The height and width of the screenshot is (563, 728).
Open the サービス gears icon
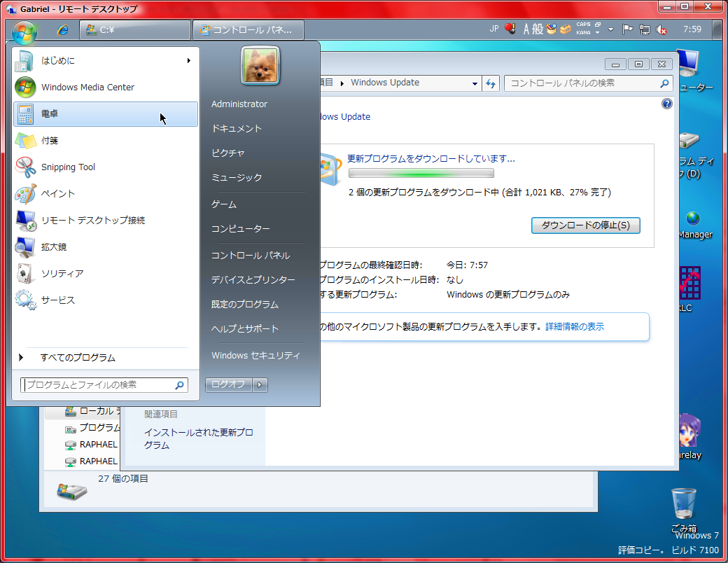click(x=25, y=300)
